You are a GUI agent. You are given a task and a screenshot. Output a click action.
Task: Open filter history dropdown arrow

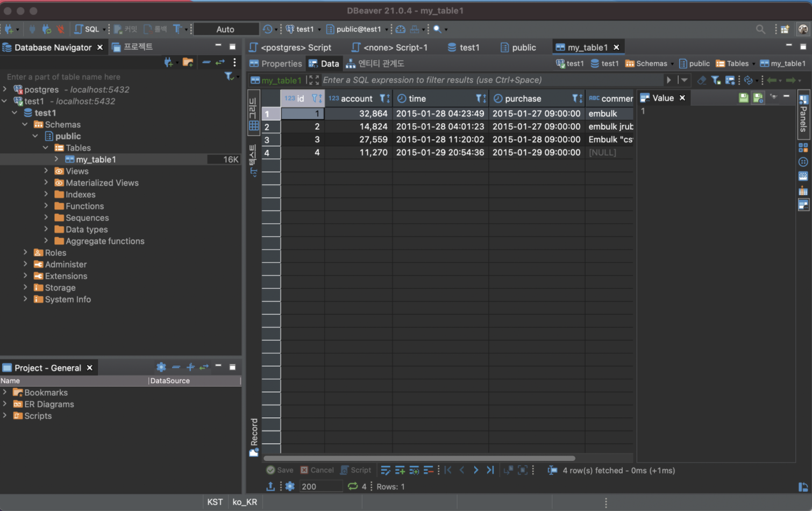[x=684, y=80]
